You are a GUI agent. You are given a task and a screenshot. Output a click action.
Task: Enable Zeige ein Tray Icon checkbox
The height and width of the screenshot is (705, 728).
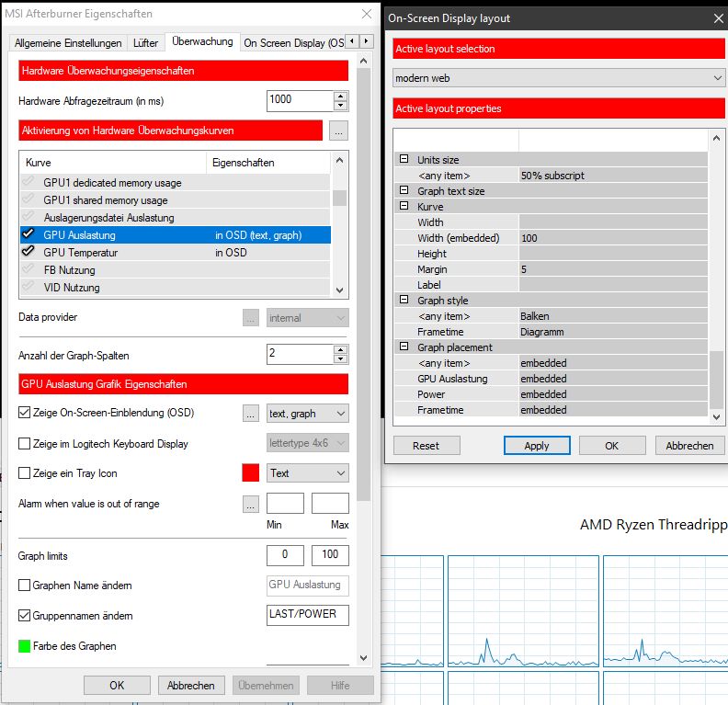(24, 473)
